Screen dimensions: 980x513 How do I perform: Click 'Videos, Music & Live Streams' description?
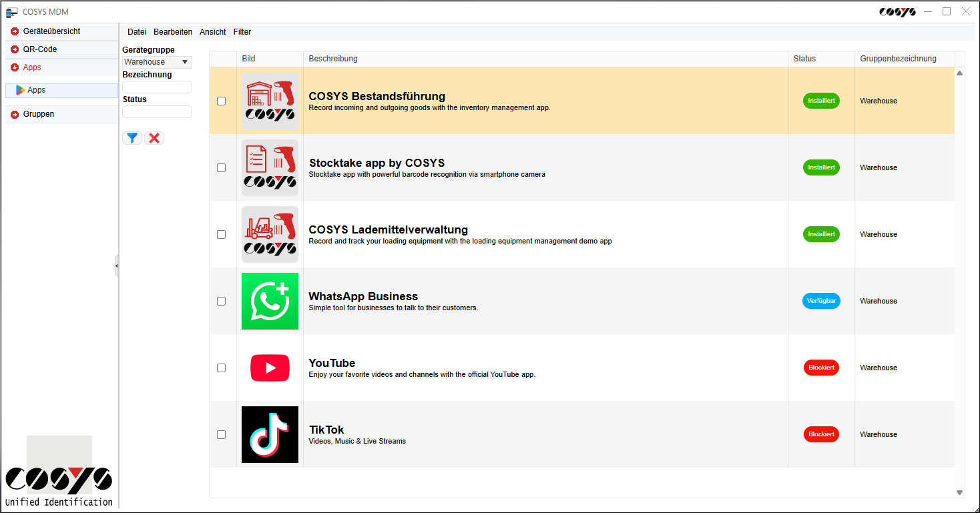tap(357, 441)
